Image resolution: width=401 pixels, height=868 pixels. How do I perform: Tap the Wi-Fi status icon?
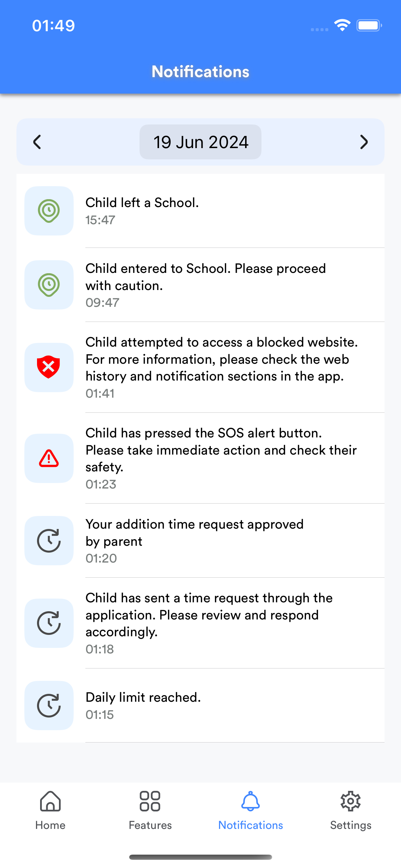[x=342, y=25]
